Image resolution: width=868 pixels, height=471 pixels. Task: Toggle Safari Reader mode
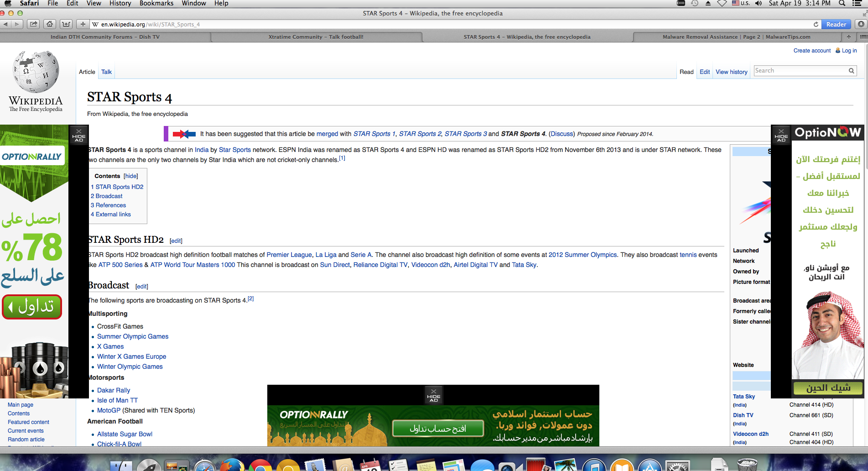tap(836, 24)
